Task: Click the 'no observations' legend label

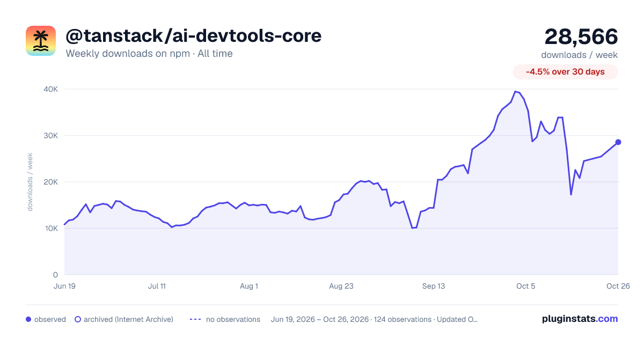Action: pyautogui.click(x=233, y=319)
